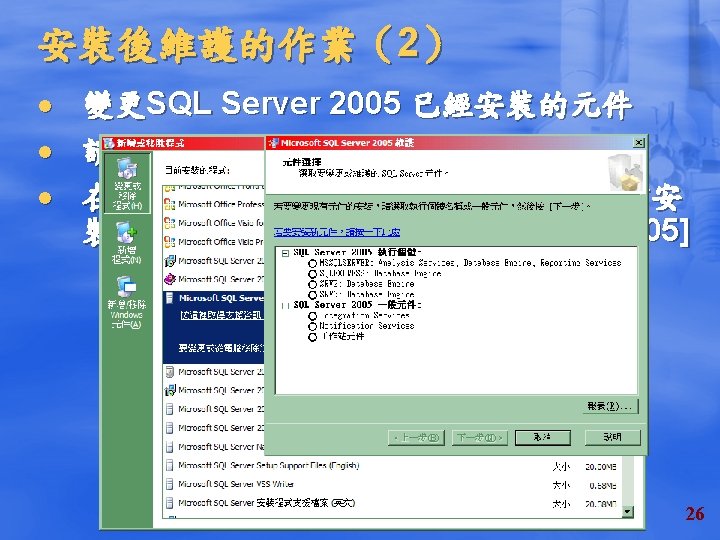Image resolution: width=720 pixels, height=540 pixels.
Task: Click the SQL Server 2005 dialog title icon
Action: (274, 143)
